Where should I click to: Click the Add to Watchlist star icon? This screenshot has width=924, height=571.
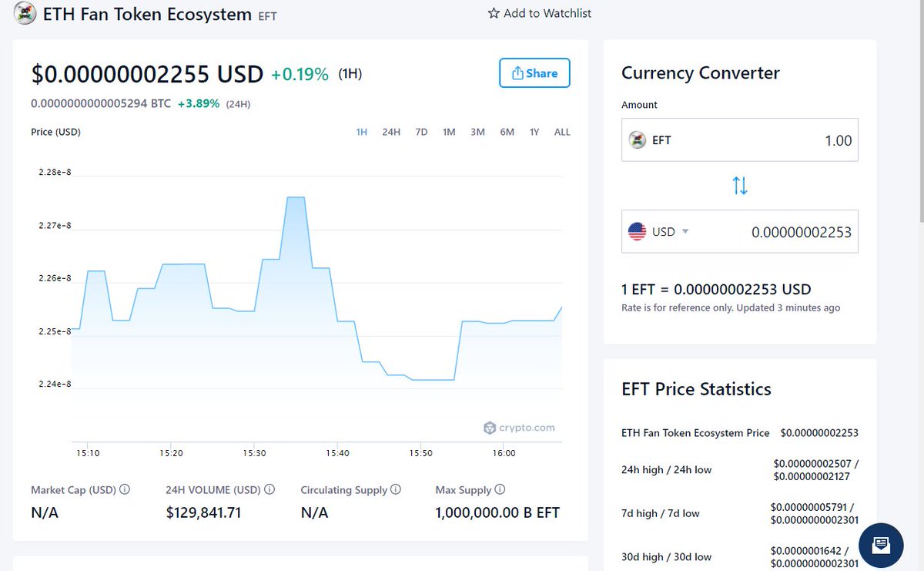point(494,13)
